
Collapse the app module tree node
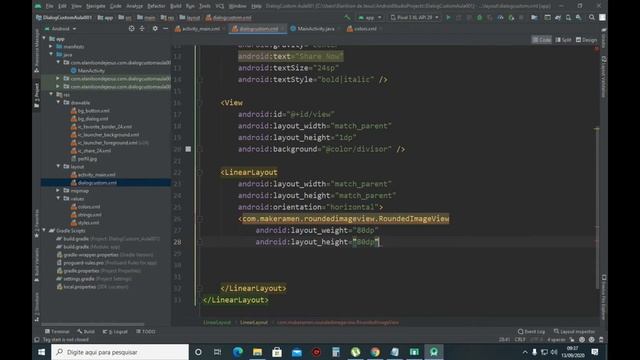pos(44,39)
